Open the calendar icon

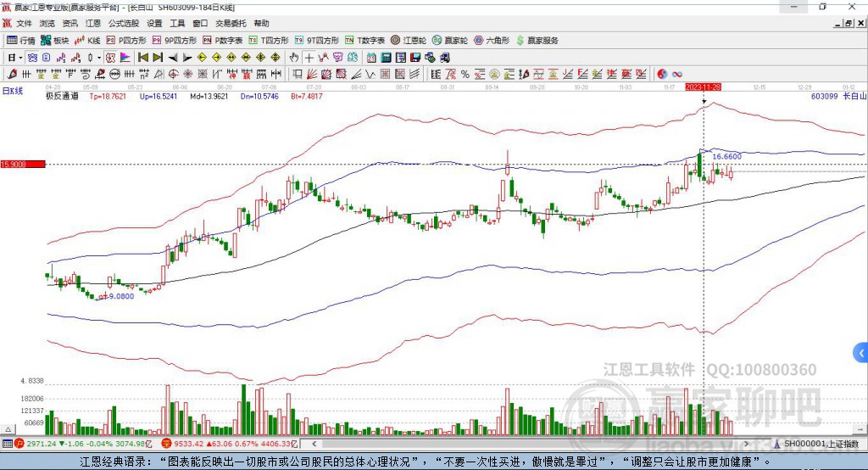371,58
